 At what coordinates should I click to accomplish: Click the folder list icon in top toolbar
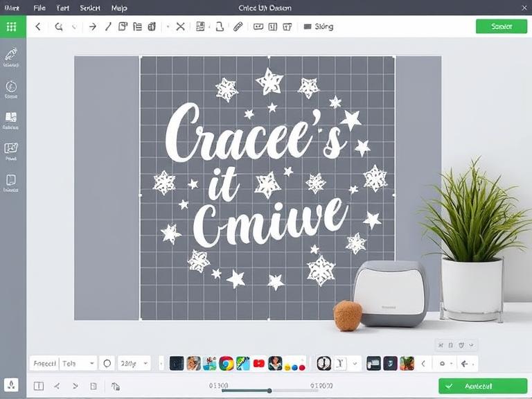tap(137, 26)
